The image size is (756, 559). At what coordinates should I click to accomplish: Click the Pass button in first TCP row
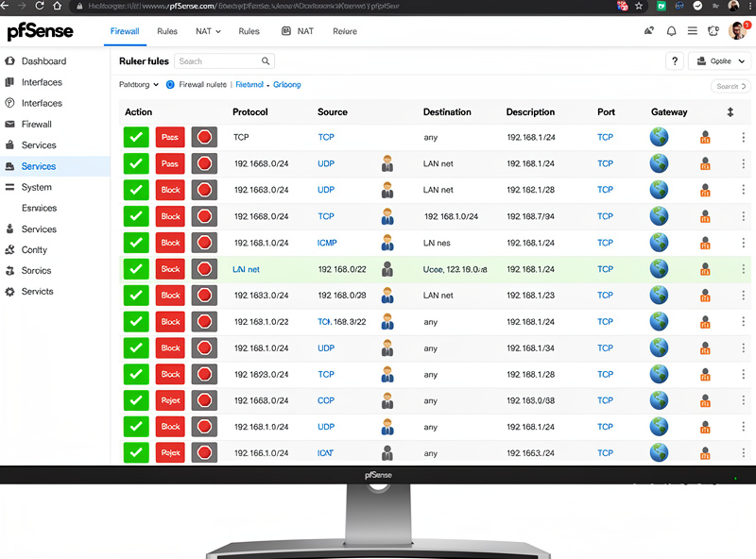pyautogui.click(x=170, y=137)
